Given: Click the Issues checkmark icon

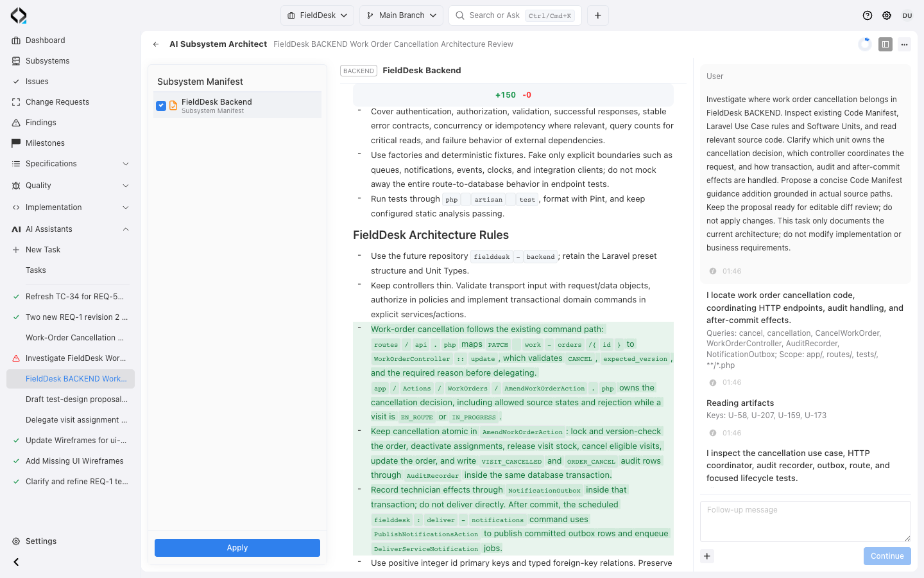Looking at the screenshot, I should tap(16, 82).
